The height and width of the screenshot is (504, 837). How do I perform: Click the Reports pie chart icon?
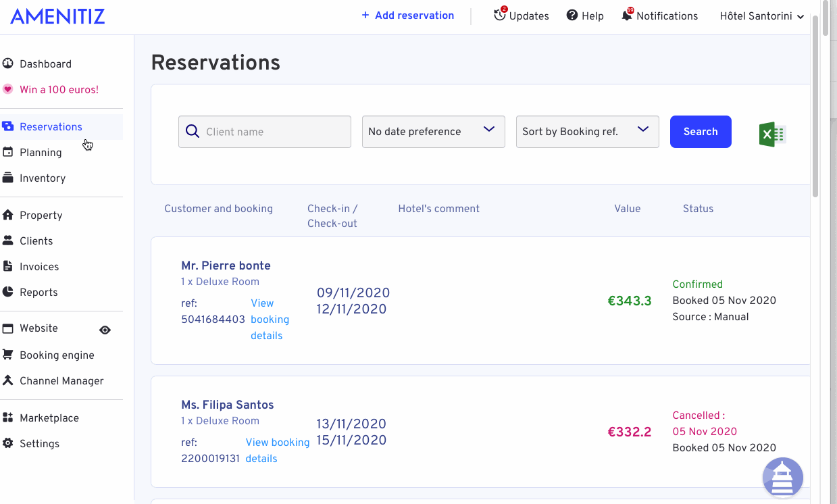(8, 292)
